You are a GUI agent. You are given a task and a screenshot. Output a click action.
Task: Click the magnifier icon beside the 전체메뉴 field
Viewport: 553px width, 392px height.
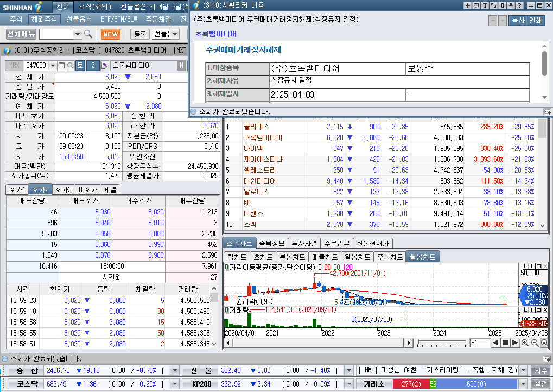[88, 34]
